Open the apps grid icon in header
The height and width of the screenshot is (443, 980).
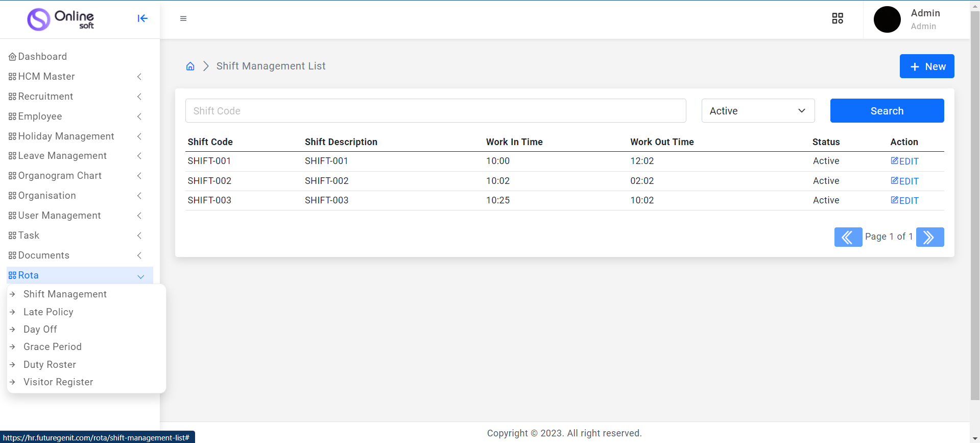[x=838, y=18]
